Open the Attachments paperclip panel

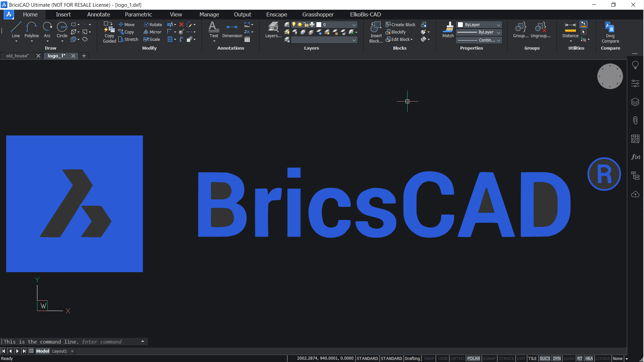(x=635, y=120)
